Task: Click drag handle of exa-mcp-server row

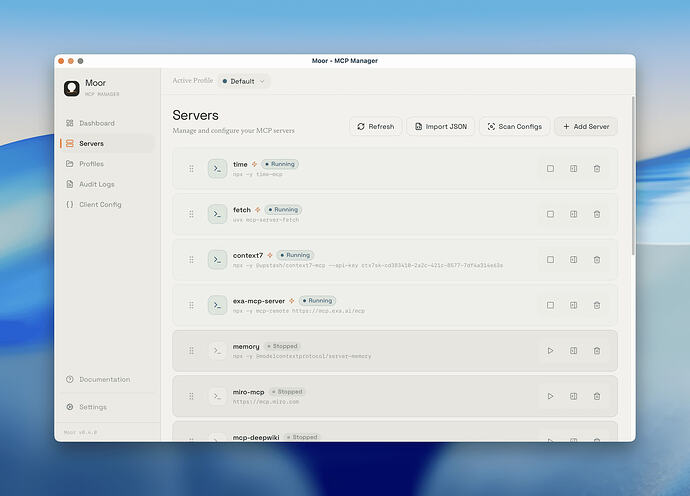Action: pos(191,305)
